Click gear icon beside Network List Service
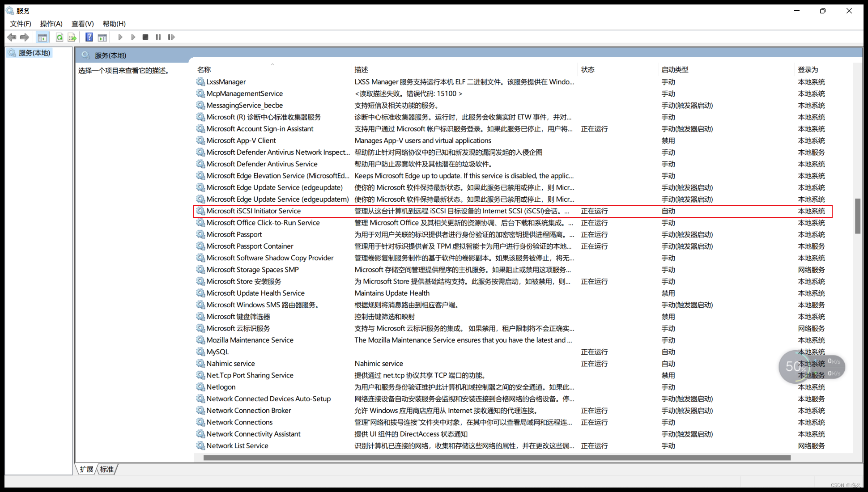Viewport: 868px width, 492px height. (x=200, y=445)
